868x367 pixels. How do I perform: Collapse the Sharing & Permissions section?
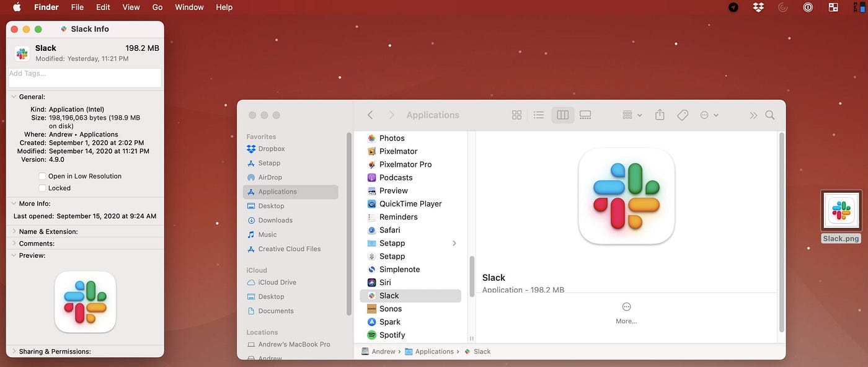14,351
